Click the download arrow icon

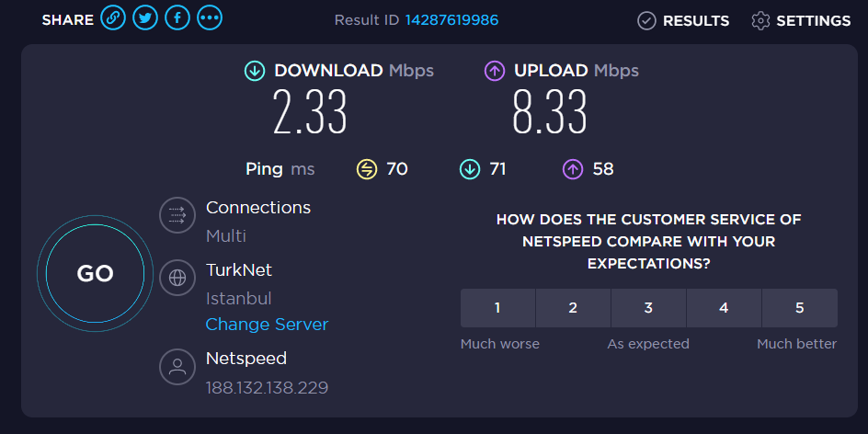coord(255,71)
